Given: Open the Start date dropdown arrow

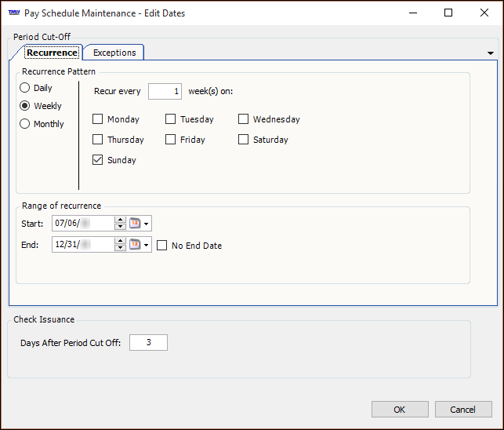Looking at the screenshot, I should (147, 224).
